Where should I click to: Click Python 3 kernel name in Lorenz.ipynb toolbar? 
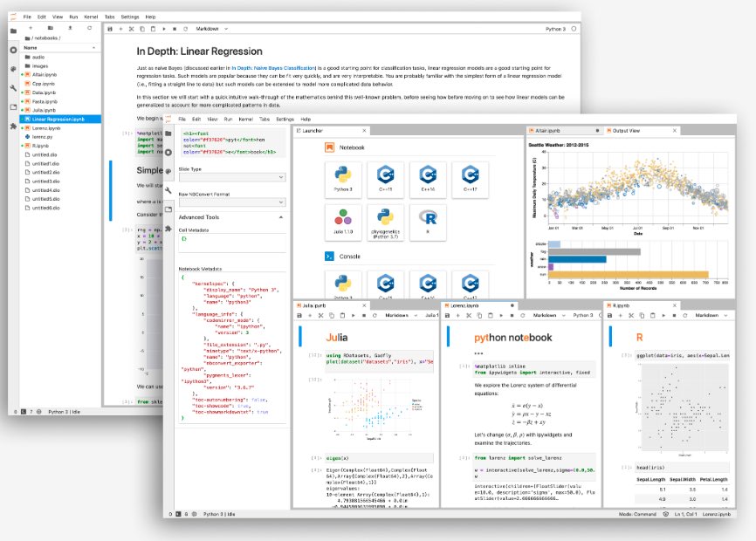click(x=583, y=316)
